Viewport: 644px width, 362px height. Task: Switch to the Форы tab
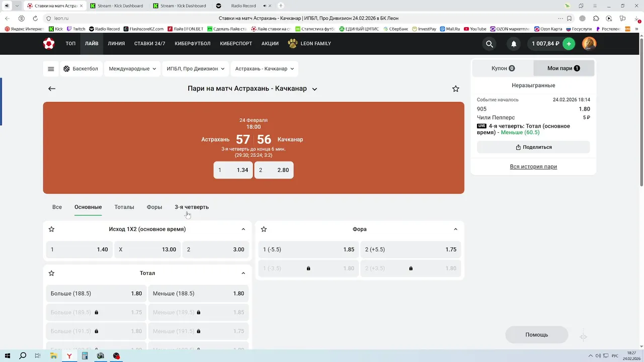pos(154,207)
